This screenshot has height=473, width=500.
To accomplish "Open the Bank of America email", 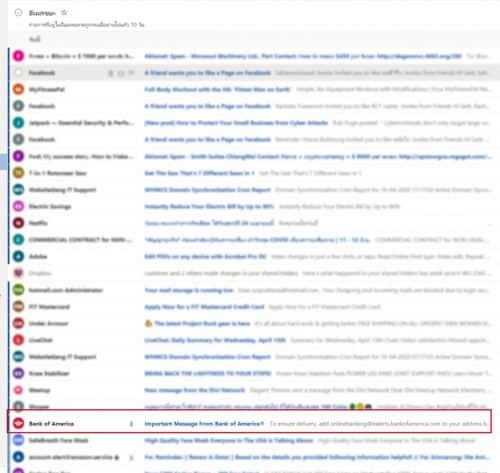I will click(249, 421).
